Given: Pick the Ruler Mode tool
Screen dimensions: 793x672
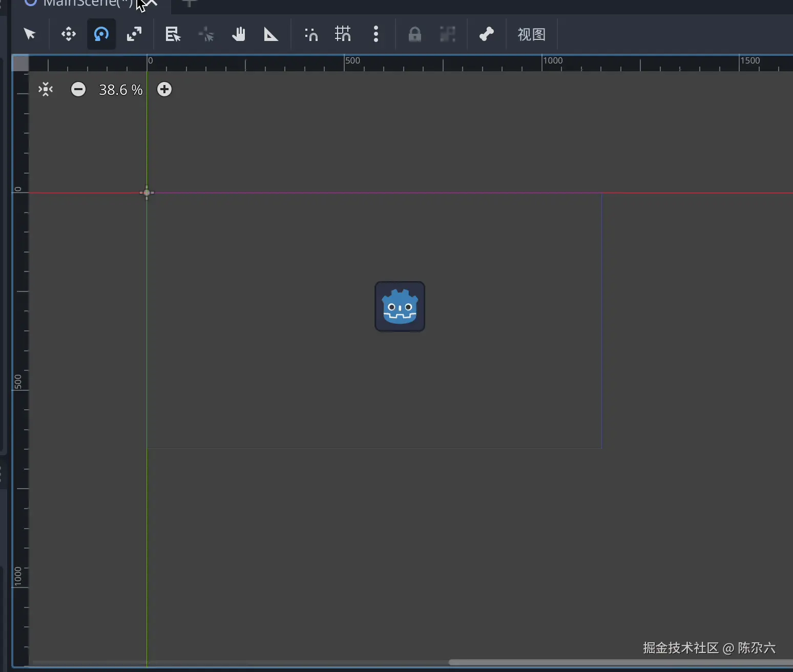Looking at the screenshot, I should coord(271,34).
